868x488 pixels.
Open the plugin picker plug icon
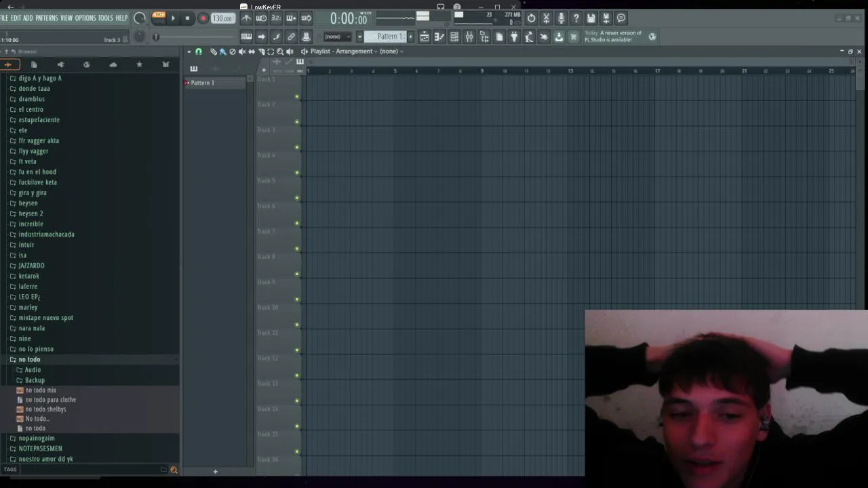pos(514,37)
